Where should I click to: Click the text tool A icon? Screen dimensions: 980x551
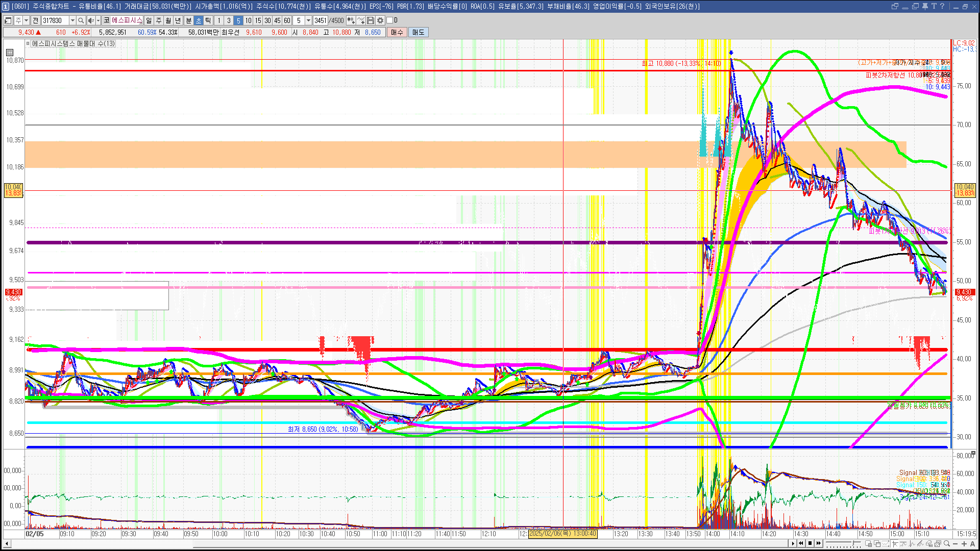click(973, 544)
